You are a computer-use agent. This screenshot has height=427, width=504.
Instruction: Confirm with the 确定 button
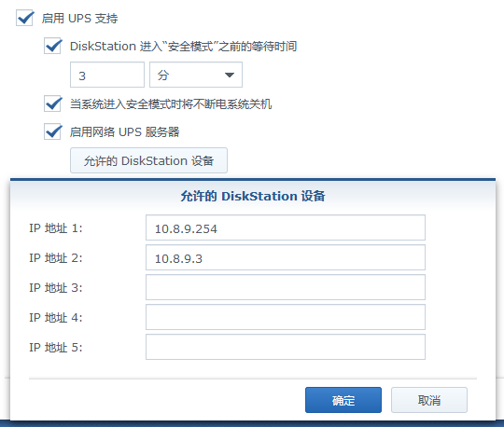pyautogui.click(x=343, y=400)
